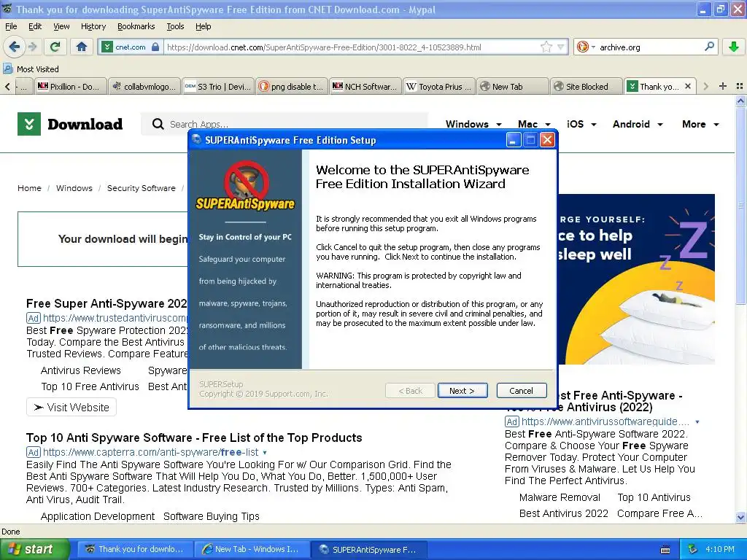Click the tray icon beside the clock

693,549
